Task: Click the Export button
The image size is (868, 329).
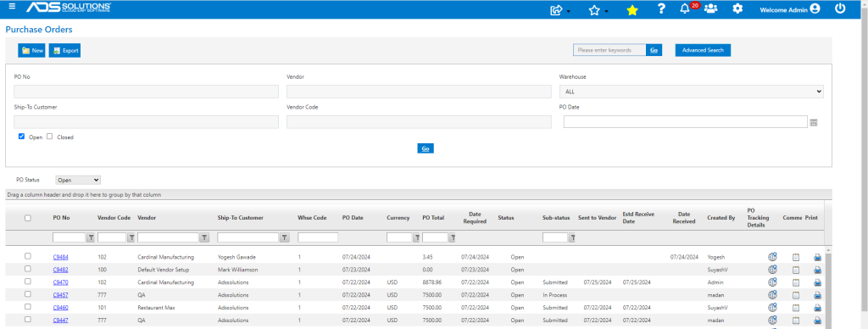Action: [64, 50]
